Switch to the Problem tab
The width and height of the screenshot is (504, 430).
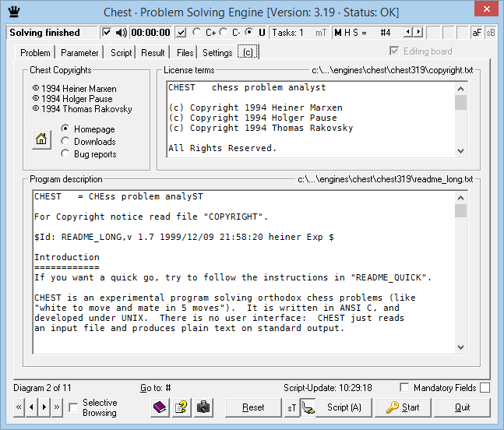click(35, 52)
